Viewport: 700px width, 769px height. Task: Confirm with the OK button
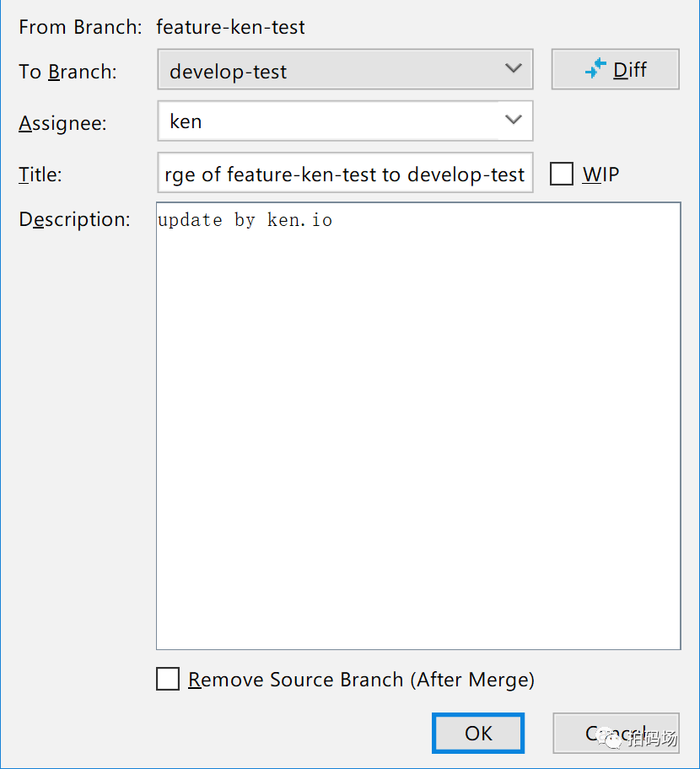pyautogui.click(x=478, y=734)
